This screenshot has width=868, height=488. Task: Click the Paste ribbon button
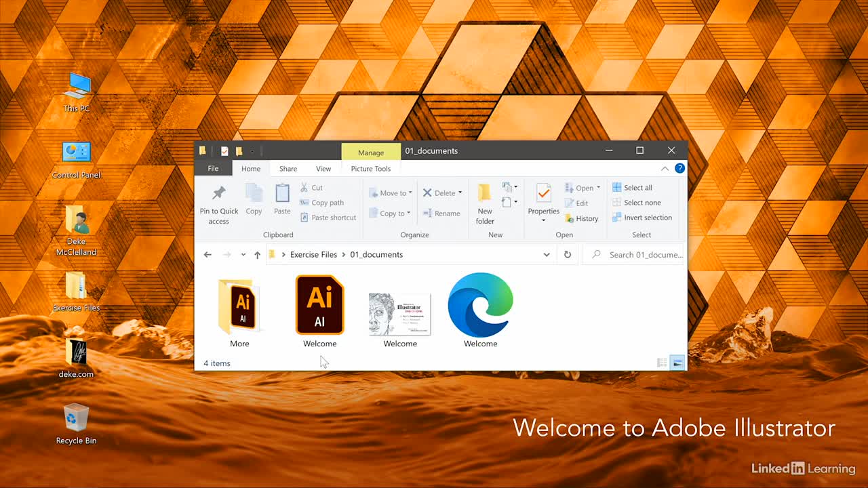point(282,199)
